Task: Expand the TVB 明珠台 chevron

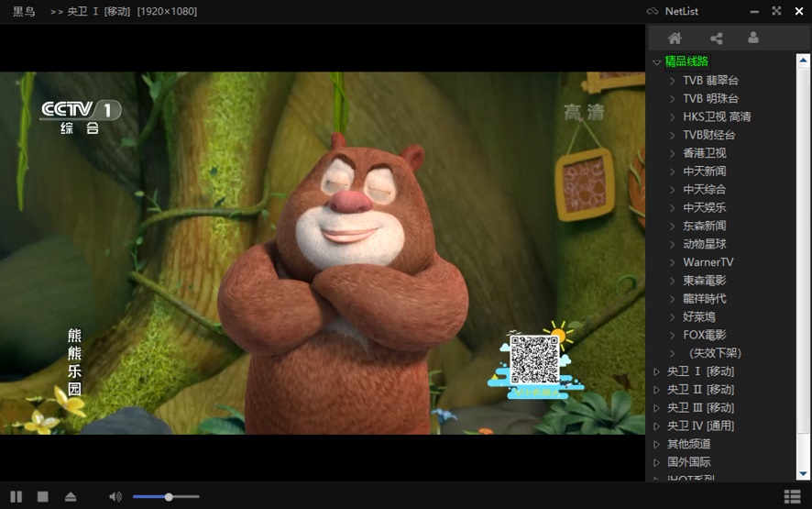Action: (x=672, y=98)
